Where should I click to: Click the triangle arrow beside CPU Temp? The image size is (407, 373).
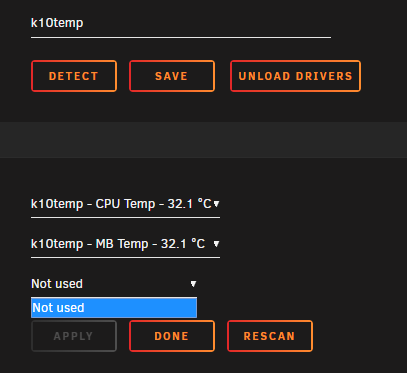click(x=216, y=204)
